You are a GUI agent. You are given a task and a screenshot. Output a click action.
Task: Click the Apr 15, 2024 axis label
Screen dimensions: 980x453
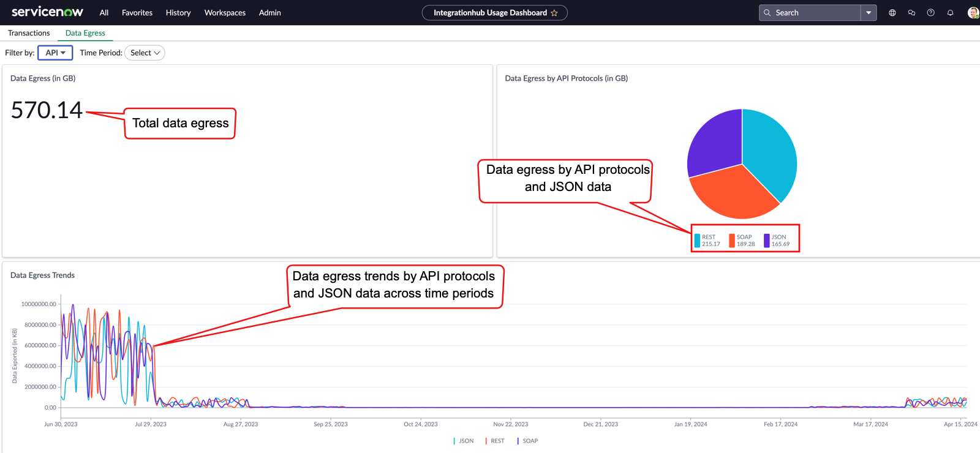[x=960, y=424]
